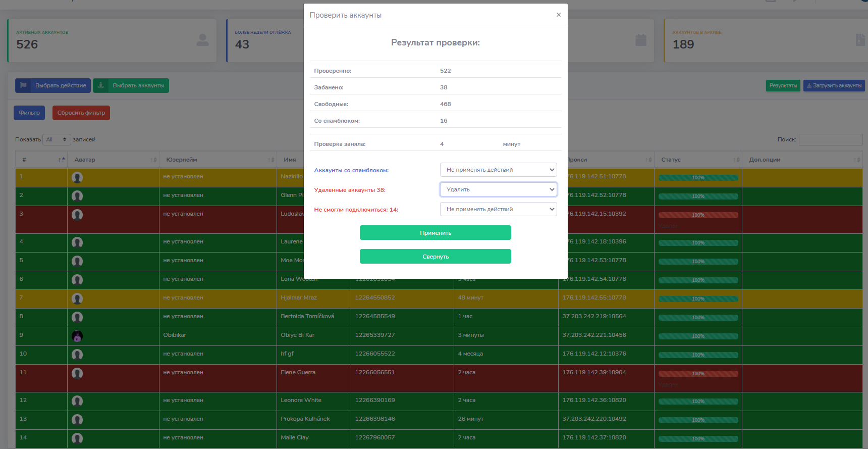Expand the Удаленные аккаунты dropdown set to Удалить
The width and height of the screenshot is (868, 449).
498,189
